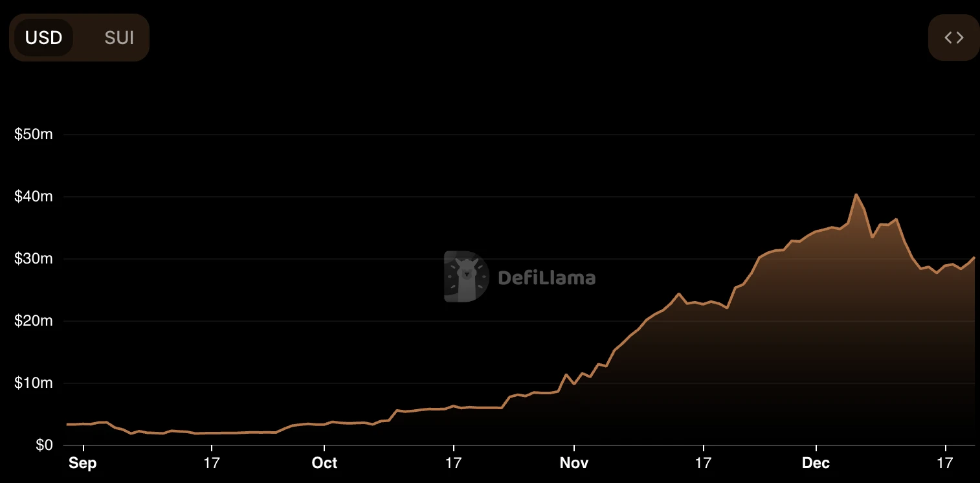Click the DefiLlama llama logo watermark
The width and height of the screenshot is (980, 483).
click(x=466, y=276)
